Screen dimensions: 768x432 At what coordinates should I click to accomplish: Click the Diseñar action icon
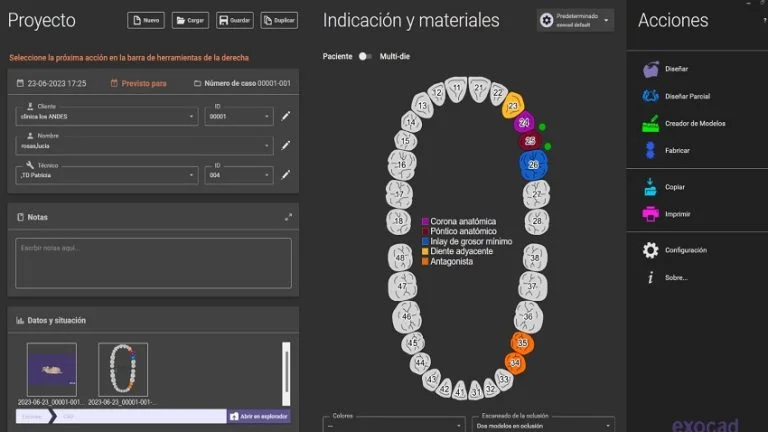650,69
